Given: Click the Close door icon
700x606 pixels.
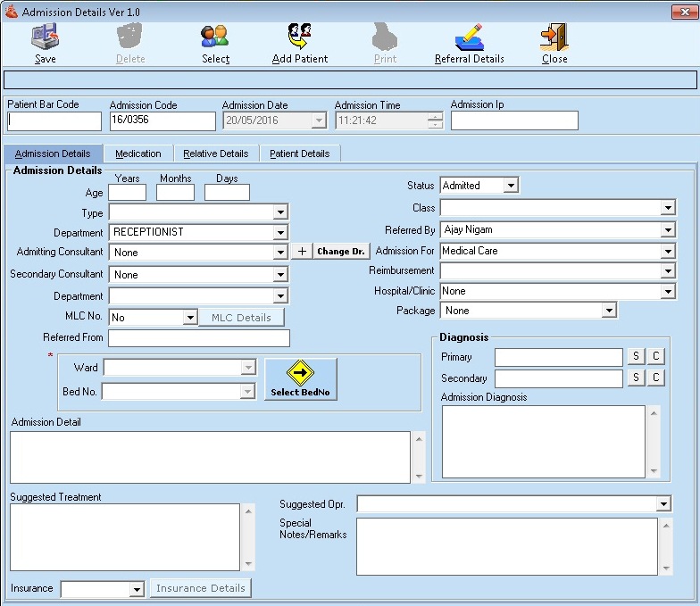Looking at the screenshot, I should click(x=554, y=37).
